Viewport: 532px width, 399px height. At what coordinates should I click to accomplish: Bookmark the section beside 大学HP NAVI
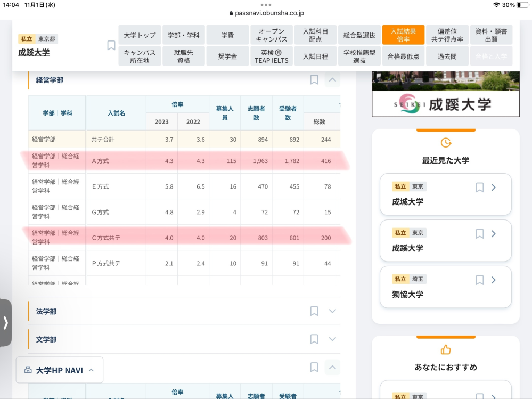[x=314, y=367]
